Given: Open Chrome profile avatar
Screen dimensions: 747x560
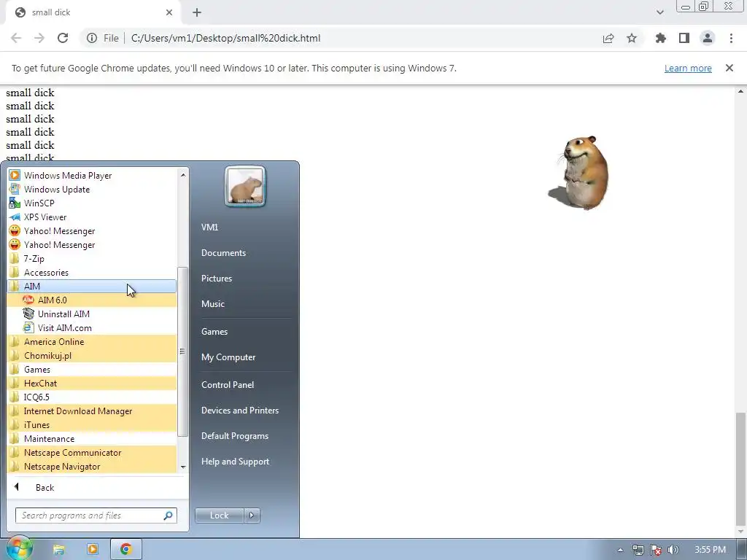Looking at the screenshot, I should point(708,38).
